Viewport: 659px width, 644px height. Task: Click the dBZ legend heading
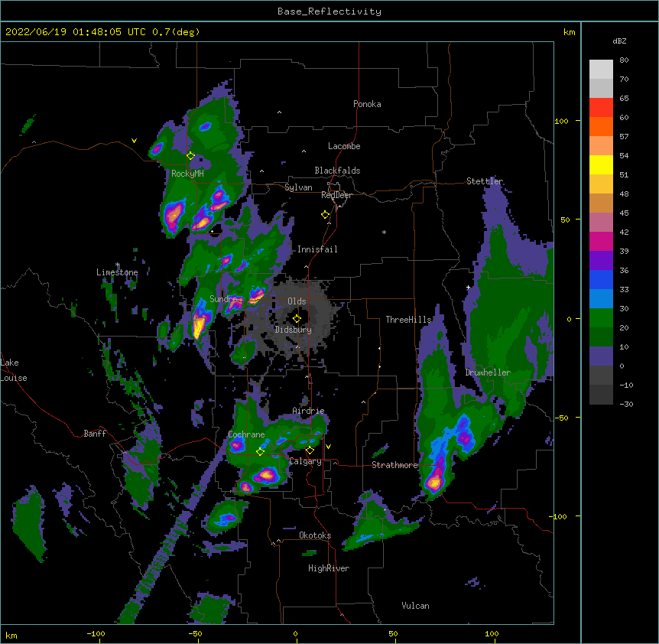click(x=619, y=41)
